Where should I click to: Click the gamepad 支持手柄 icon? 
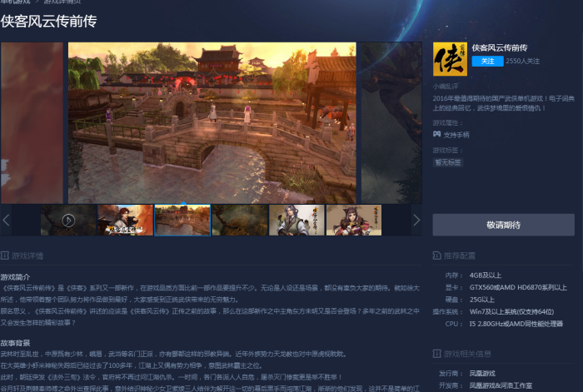click(x=437, y=134)
